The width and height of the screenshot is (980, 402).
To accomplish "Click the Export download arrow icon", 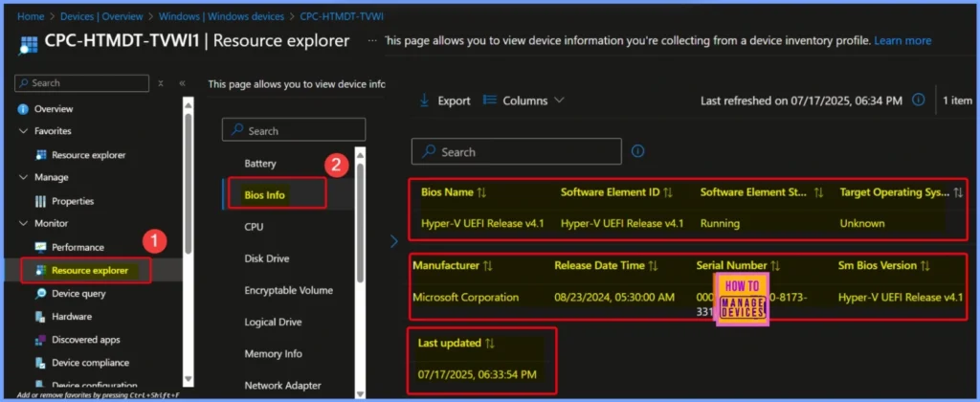I will pyautogui.click(x=424, y=100).
